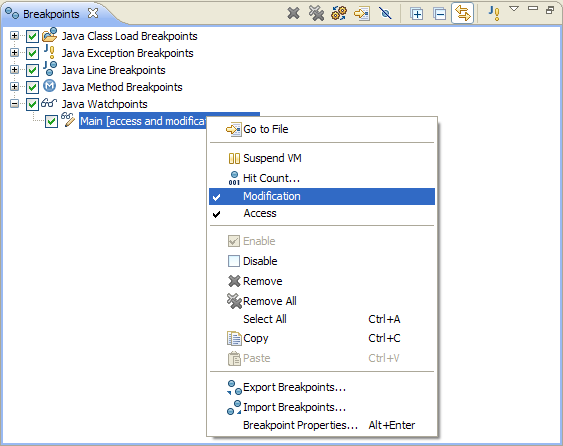This screenshot has height=446, width=563.
Task: Click the Disable checkbox icon
Action: pos(234,261)
